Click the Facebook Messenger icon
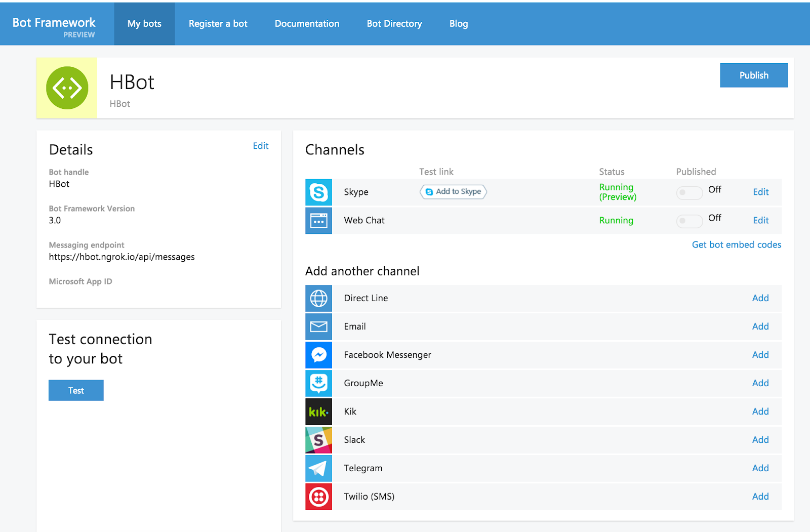 pos(318,355)
